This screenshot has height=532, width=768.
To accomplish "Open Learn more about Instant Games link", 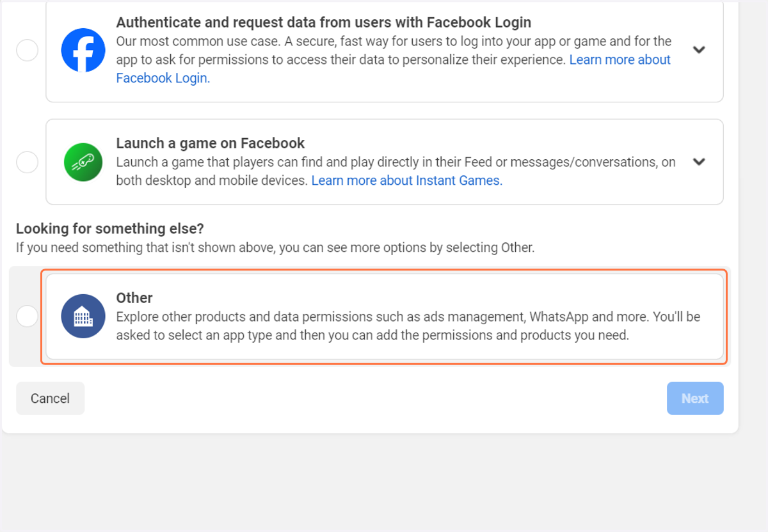I will coord(407,181).
